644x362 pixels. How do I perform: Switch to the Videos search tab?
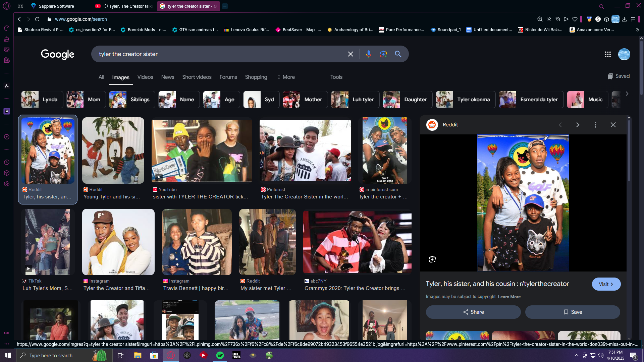click(145, 77)
